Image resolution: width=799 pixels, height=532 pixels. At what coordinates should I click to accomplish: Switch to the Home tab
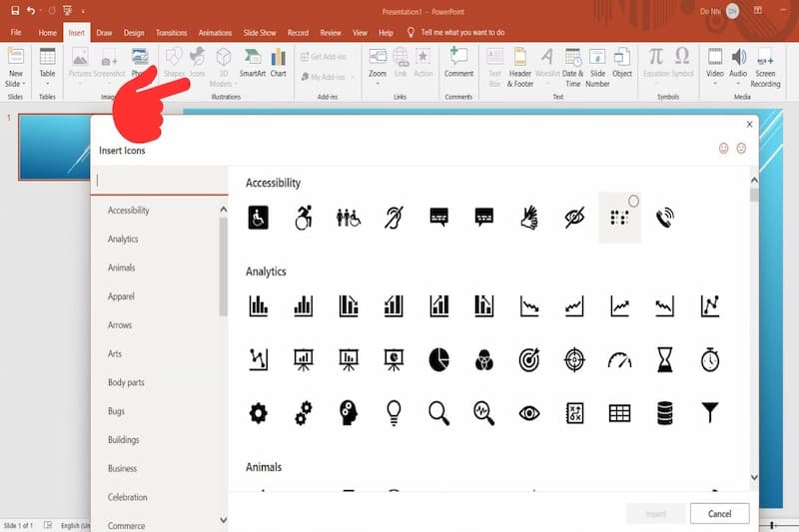pos(47,33)
